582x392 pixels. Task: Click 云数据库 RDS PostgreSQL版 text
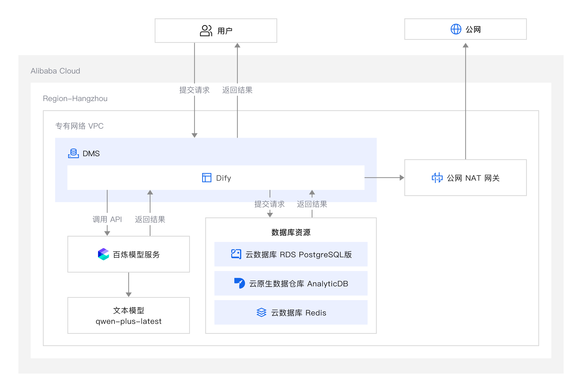[298, 255]
